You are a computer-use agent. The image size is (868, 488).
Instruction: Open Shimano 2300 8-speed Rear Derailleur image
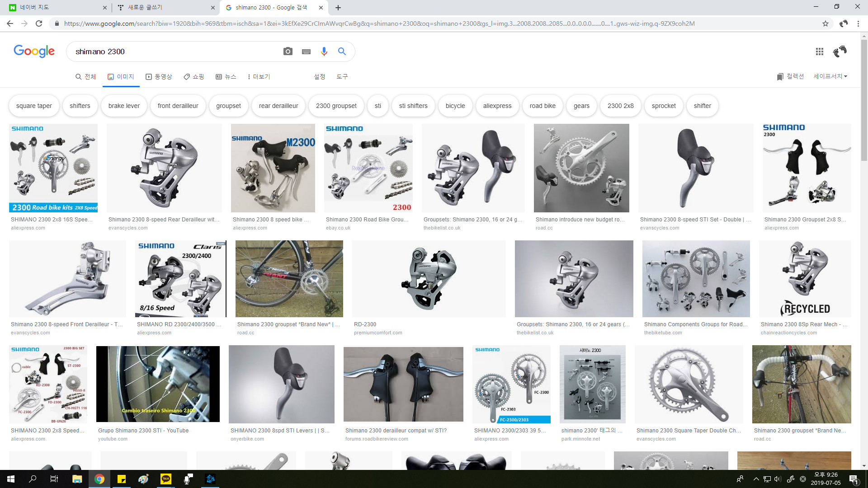coord(164,168)
